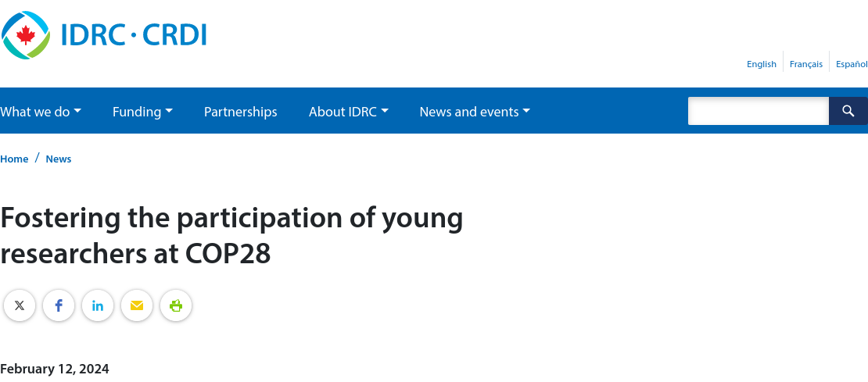Screen dimensions: 868x382
Task: Focus the site search input field
Action: pyautogui.click(x=758, y=111)
